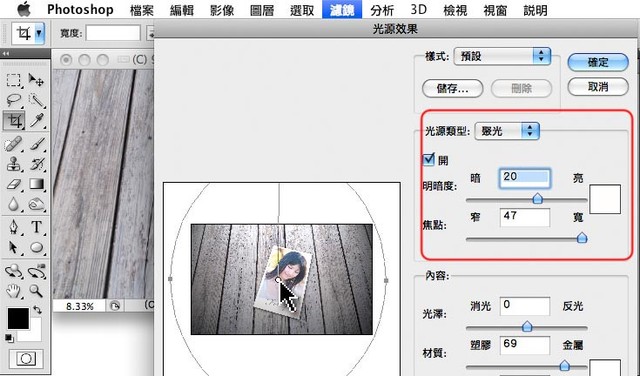
Task: Select the Clone Stamp tool
Action: 13,164
